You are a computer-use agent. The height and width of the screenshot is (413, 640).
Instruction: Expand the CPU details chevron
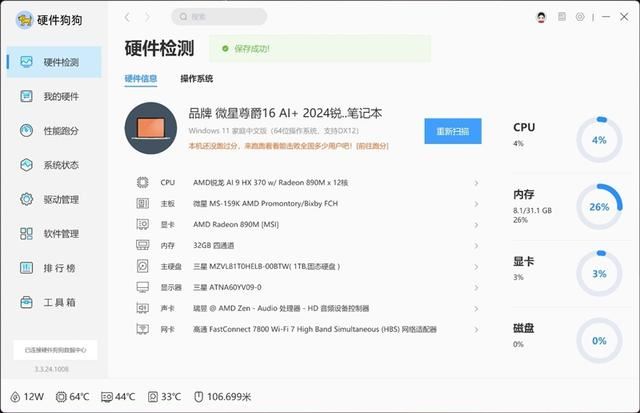coord(476,183)
